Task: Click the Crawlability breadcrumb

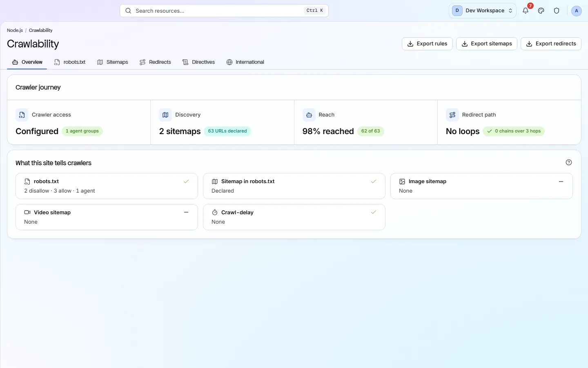Action: click(x=40, y=30)
